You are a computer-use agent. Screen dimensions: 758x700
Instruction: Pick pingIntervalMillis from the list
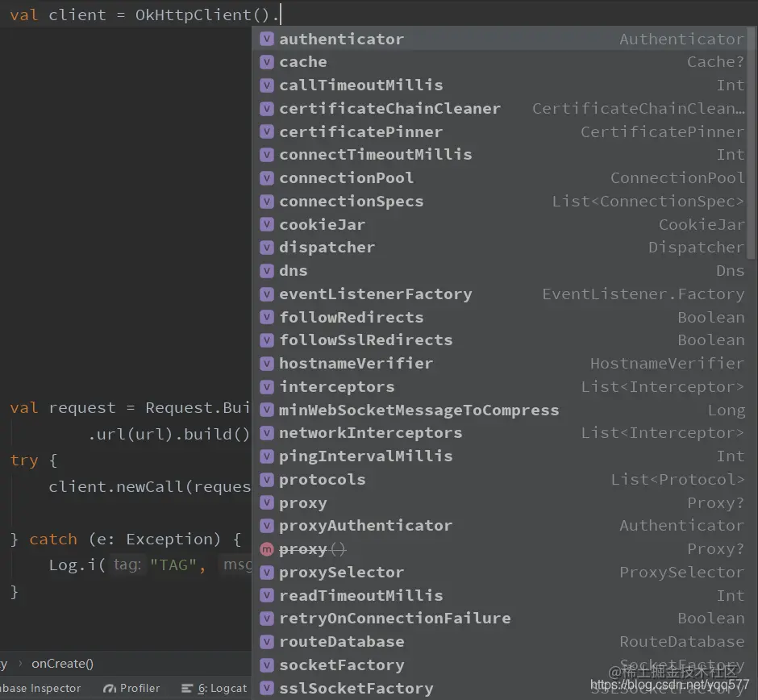pyautogui.click(x=499, y=456)
